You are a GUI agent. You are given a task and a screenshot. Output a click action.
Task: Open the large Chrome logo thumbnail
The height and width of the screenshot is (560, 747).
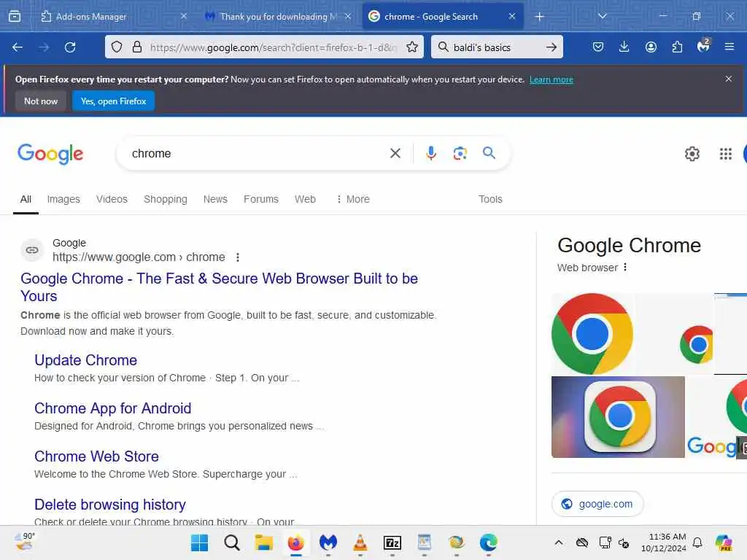click(x=592, y=333)
